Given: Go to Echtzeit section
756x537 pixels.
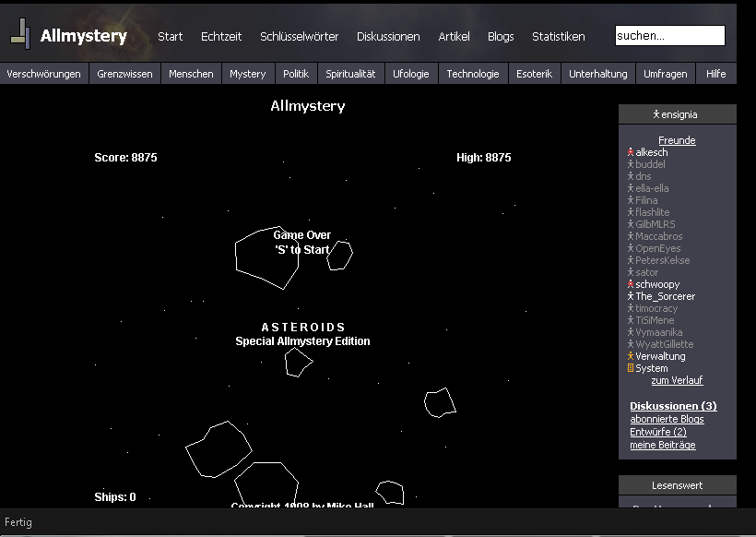Looking at the screenshot, I should [x=221, y=36].
